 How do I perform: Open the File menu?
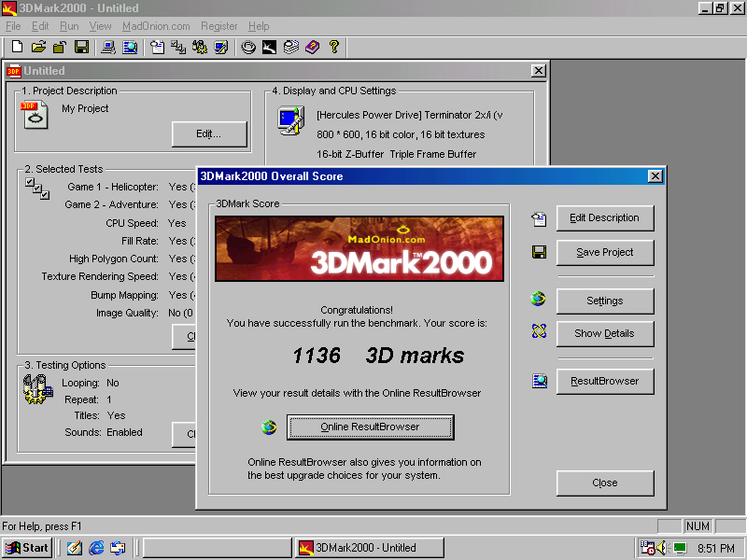(13, 26)
